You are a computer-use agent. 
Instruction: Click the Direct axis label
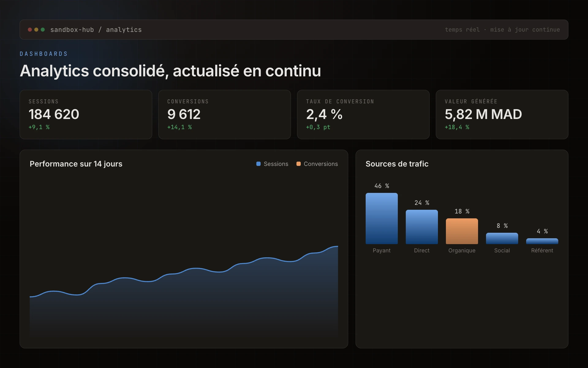tap(422, 251)
